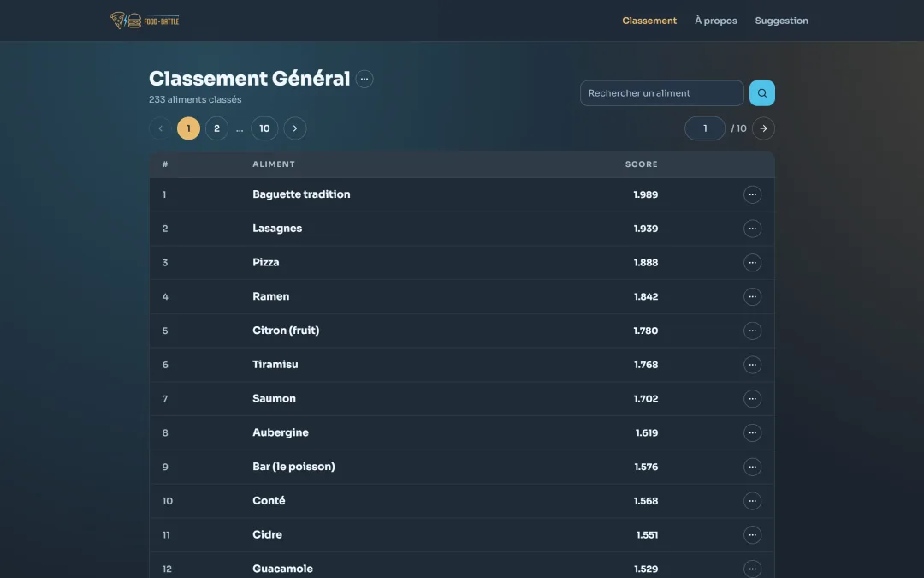Open more options for Citron (fruit)
Screen dimensions: 924x578
pyautogui.click(x=753, y=331)
